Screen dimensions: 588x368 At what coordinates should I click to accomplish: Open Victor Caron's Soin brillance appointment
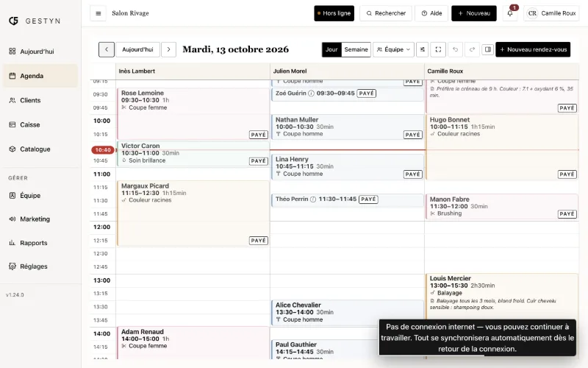(193, 154)
